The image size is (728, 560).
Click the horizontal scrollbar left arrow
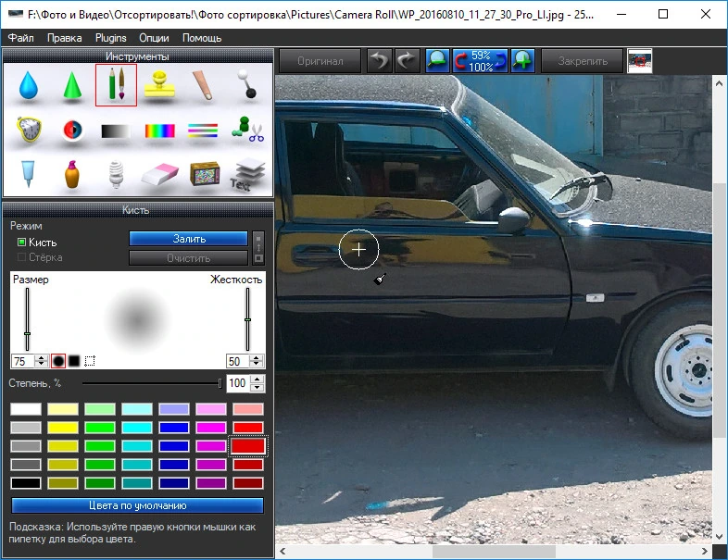pos(282,552)
